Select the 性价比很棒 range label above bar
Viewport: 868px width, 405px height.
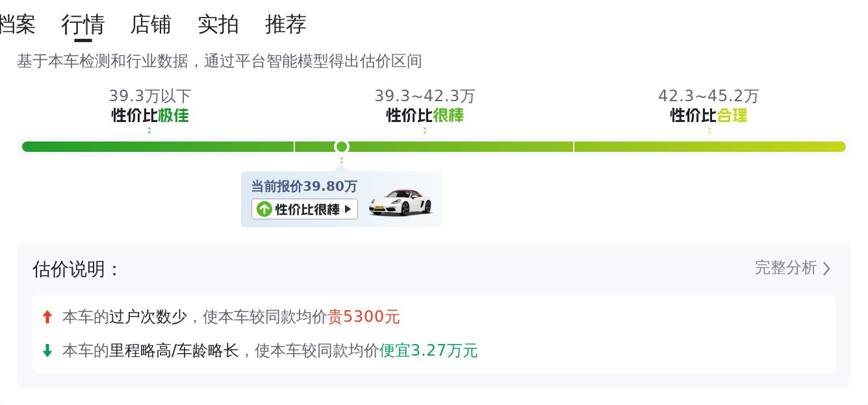425,116
